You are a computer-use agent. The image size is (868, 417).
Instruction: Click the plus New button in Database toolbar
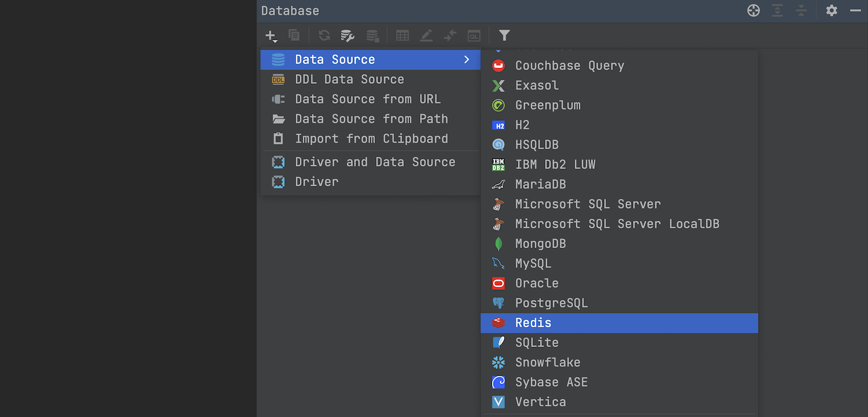coord(271,36)
